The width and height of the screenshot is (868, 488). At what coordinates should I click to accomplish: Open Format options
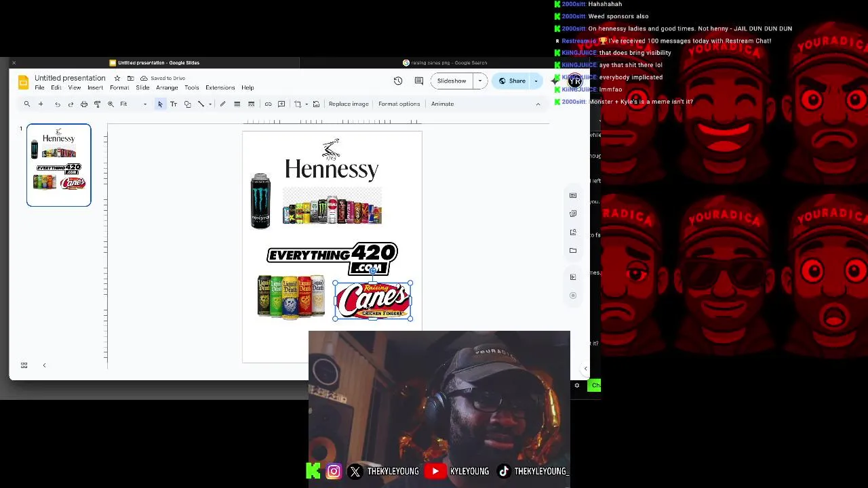399,104
